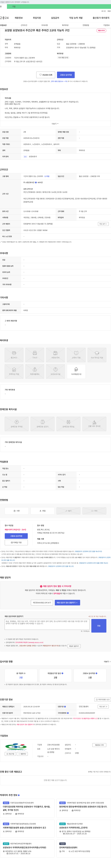The image size is (111, 868).
Task: Click the 건물 내부 경사로 icon
Action: click(94, 424)
